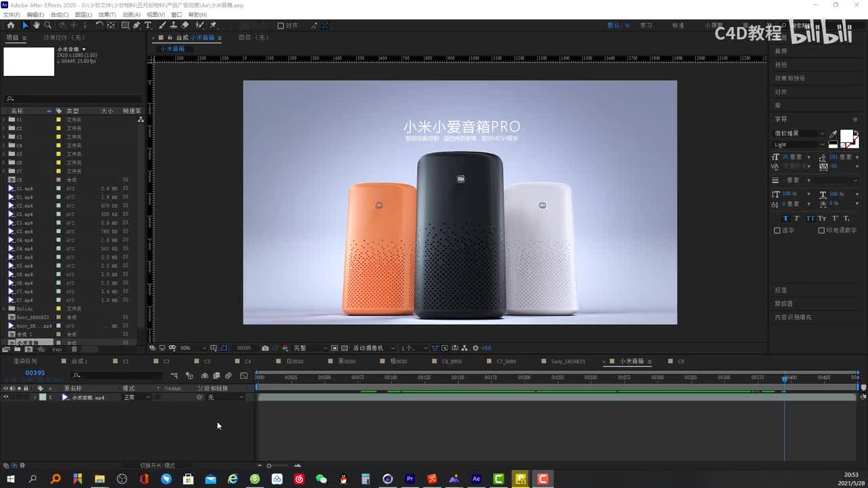Viewport: 868px width, 488px height.
Task: Click the Home icon in the toolbar
Action: [x=11, y=25]
